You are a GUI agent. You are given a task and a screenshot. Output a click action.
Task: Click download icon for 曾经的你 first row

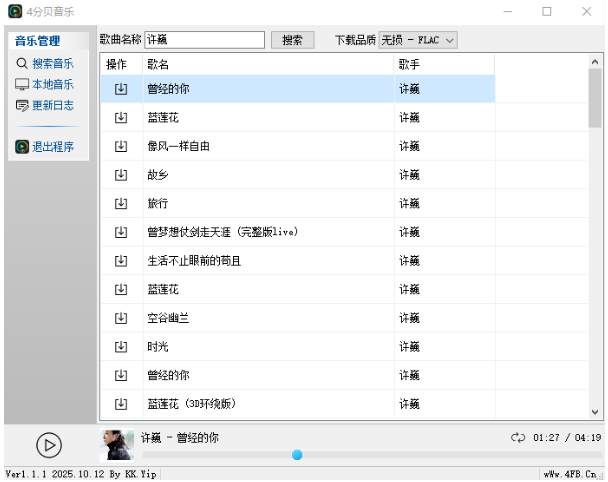121,89
